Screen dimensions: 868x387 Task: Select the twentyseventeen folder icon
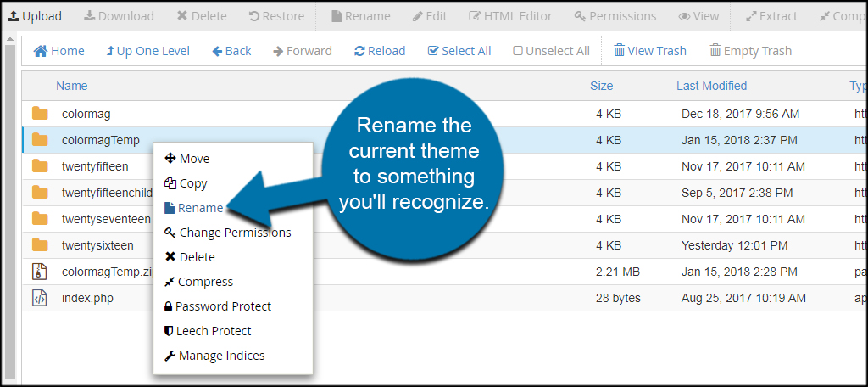coord(40,218)
